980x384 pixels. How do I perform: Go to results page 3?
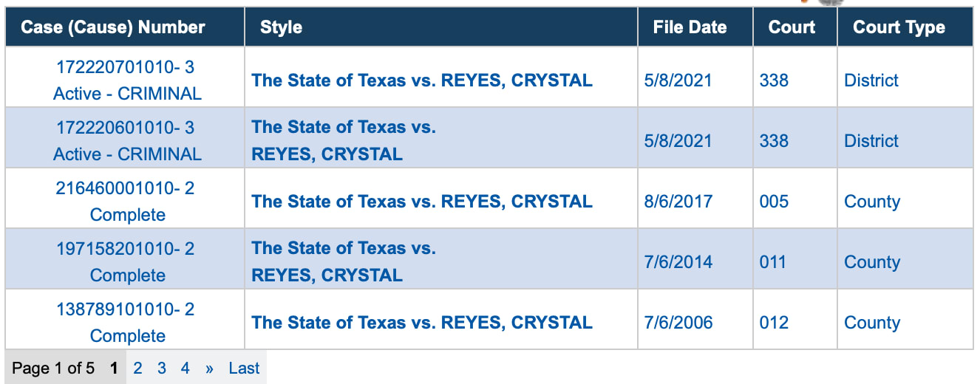point(162,368)
